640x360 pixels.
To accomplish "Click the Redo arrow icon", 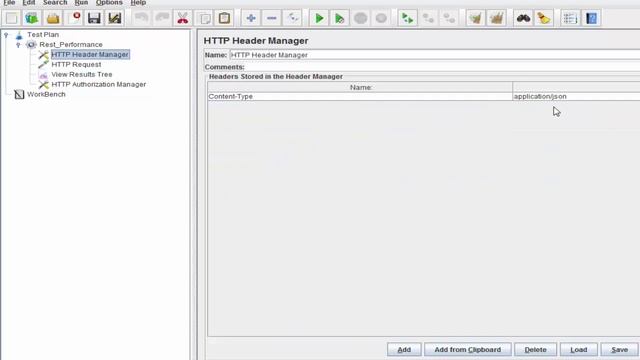I will click(162, 18).
